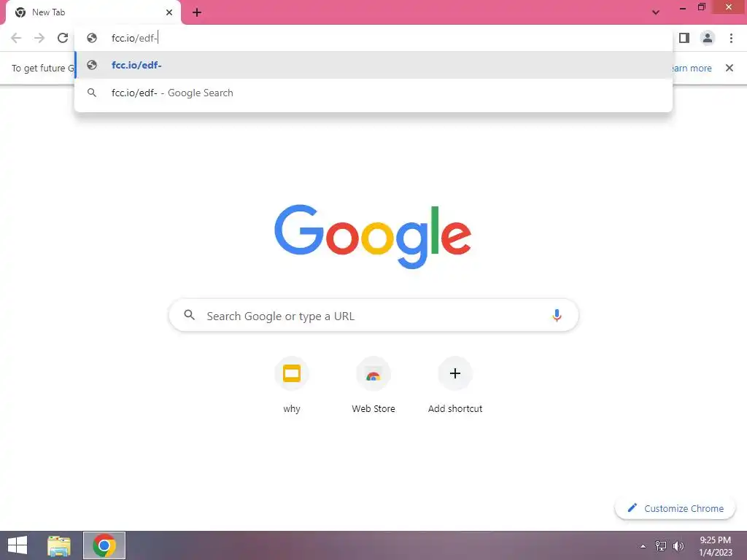Click the clock showing 9:25 PM

716,545
